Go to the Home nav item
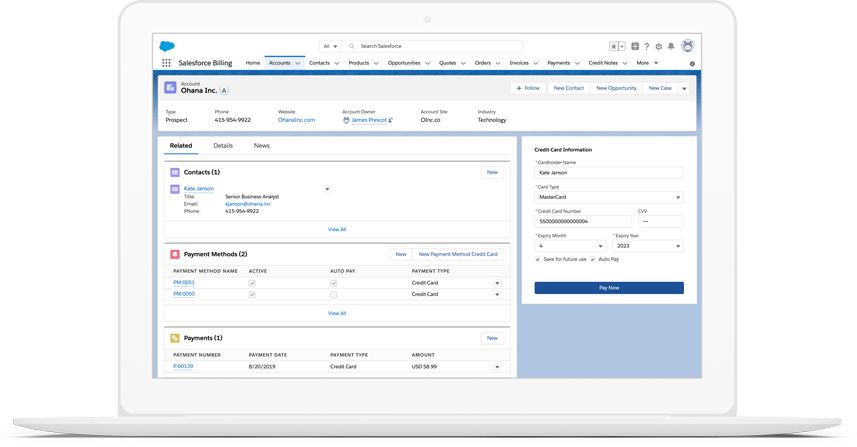This screenshot has height=447, width=857. tap(253, 63)
